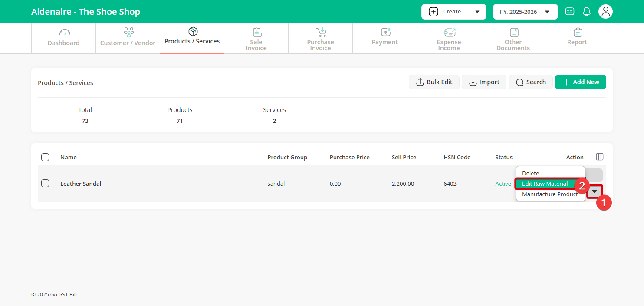Open the Other Documents tab
The width and height of the screenshot is (644, 306).
tap(513, 38)
